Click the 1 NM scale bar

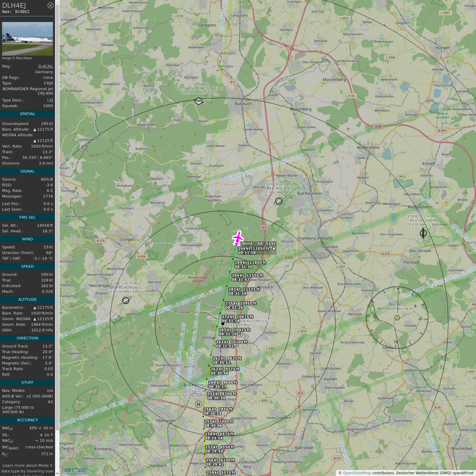[74, 470]
